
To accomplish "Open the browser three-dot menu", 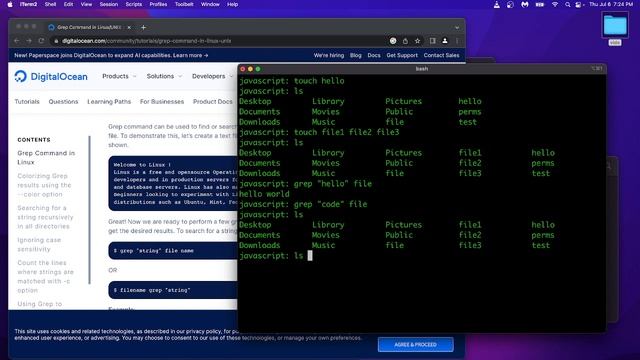I will 457,41.
